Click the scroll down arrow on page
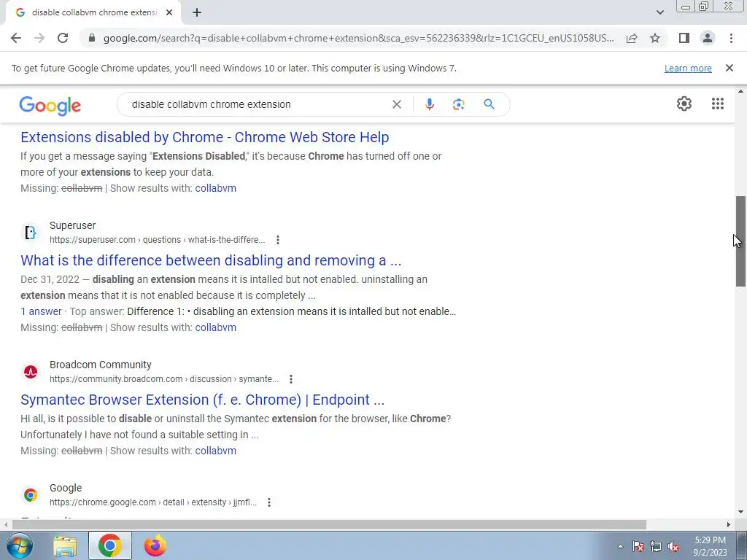The image size is (747, 560). [740, 513]
